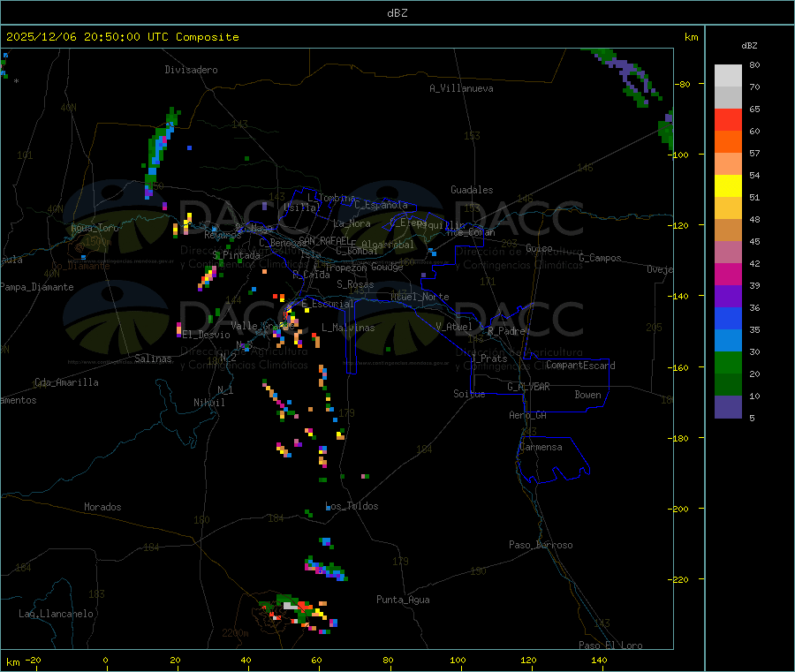Click the SAN_RAFAEL map label

tap(324, 240)
